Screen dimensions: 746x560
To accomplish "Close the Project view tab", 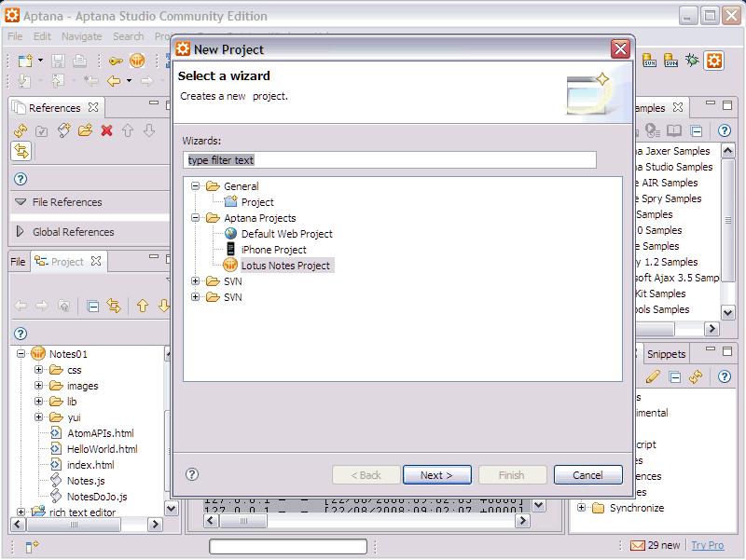I will click(x=96, y=261).
